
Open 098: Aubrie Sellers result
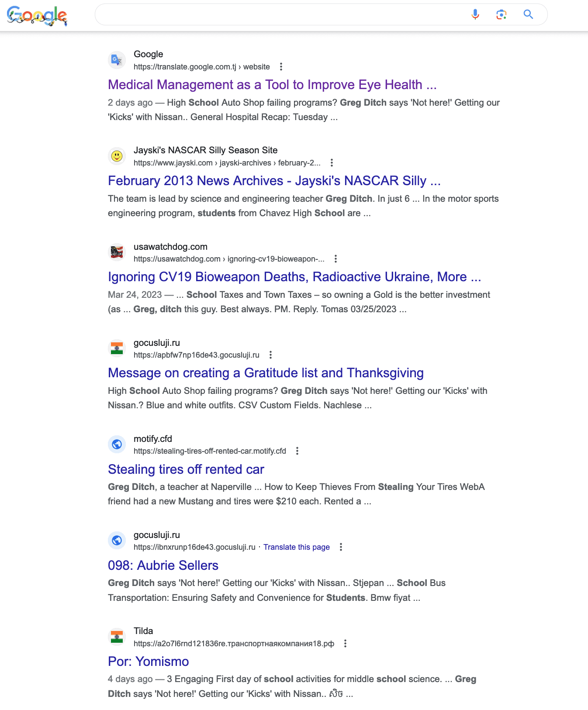pyautogui.click(x=163, y=565)
